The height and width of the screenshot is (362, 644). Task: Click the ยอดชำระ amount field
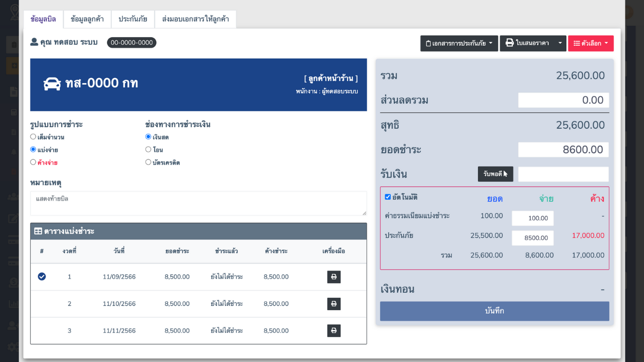point(563,150)
